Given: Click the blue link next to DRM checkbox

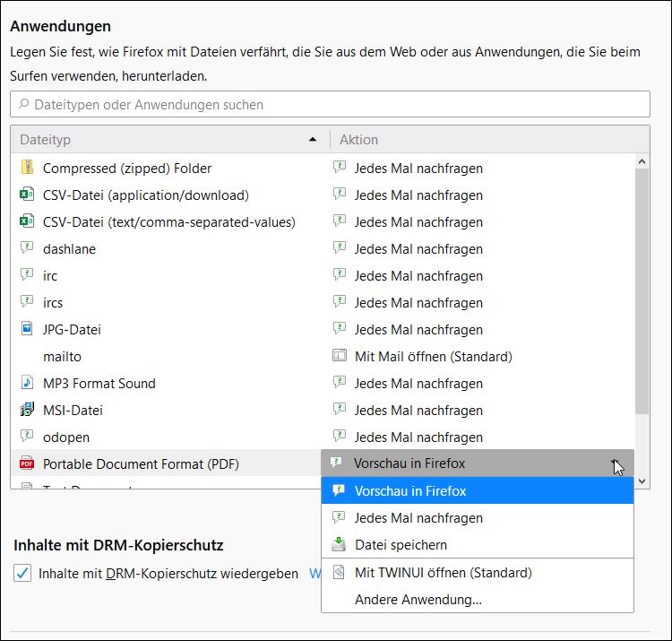Looking at the screenshot, I should (x=315, y=573).
